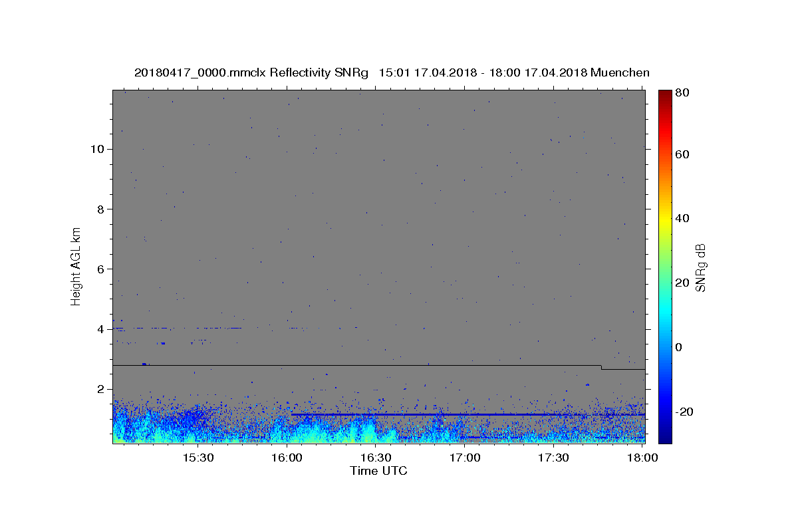Click the plot title starting with 20180417_0000.mmclx
The image size is (798, 532).
coord(392,72)
